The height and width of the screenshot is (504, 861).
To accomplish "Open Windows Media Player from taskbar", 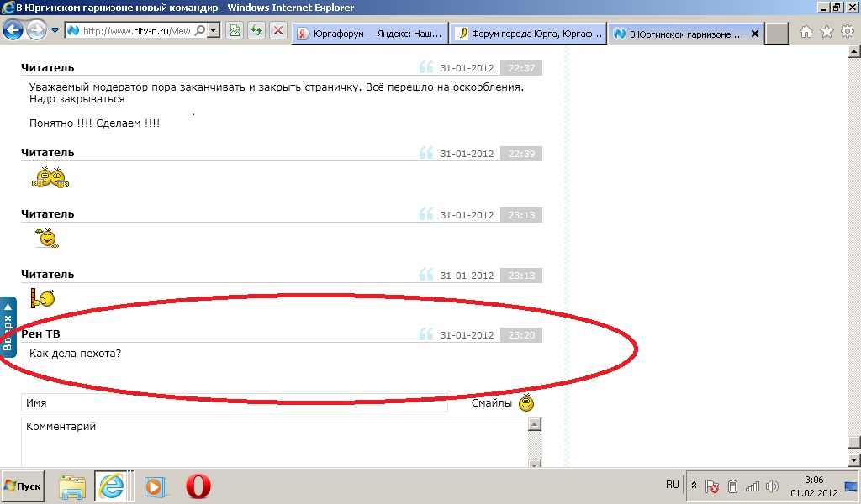I will coord(155,486).
